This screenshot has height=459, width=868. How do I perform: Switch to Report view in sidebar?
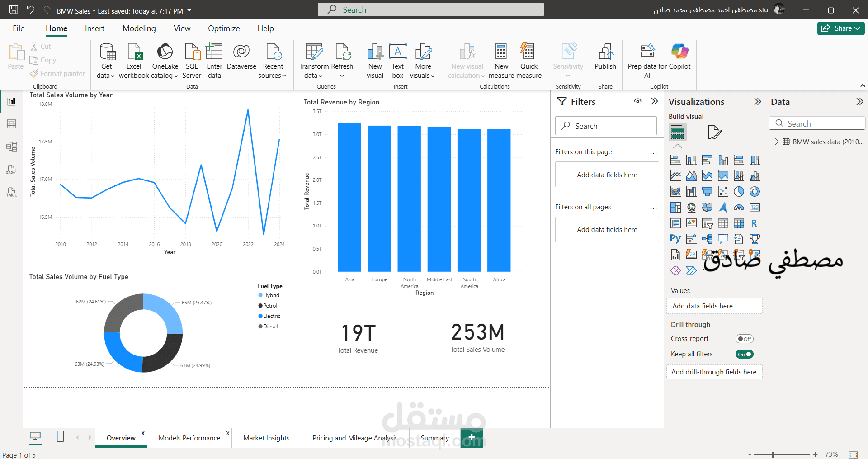coord(11,102)
